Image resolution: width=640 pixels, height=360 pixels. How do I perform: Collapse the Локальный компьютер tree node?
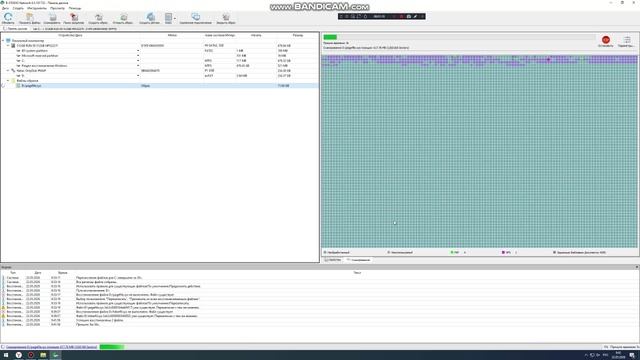click(3, 41)
